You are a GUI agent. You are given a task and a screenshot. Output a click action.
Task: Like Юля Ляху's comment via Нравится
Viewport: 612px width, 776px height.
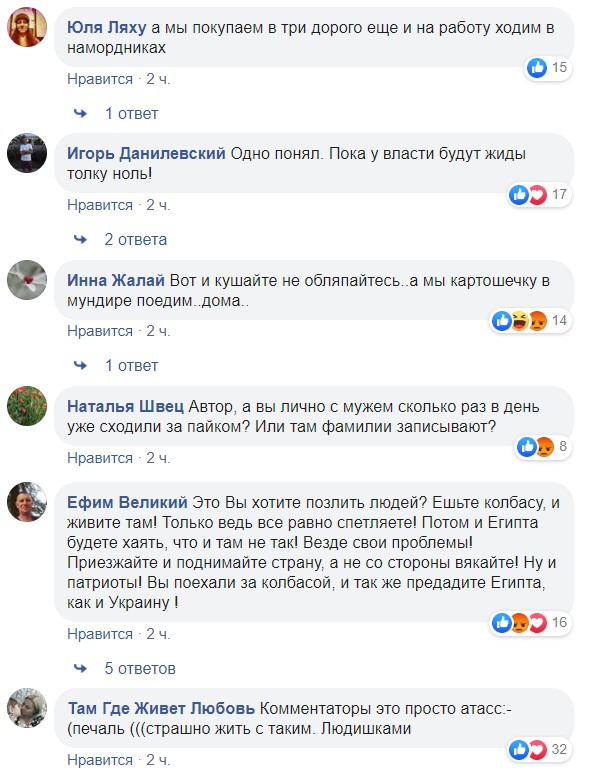click(x=100, y=78)
